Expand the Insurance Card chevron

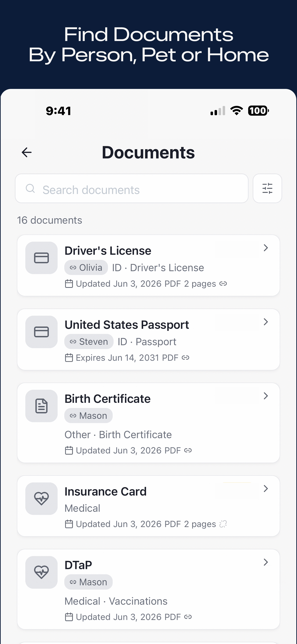(266, 489)
